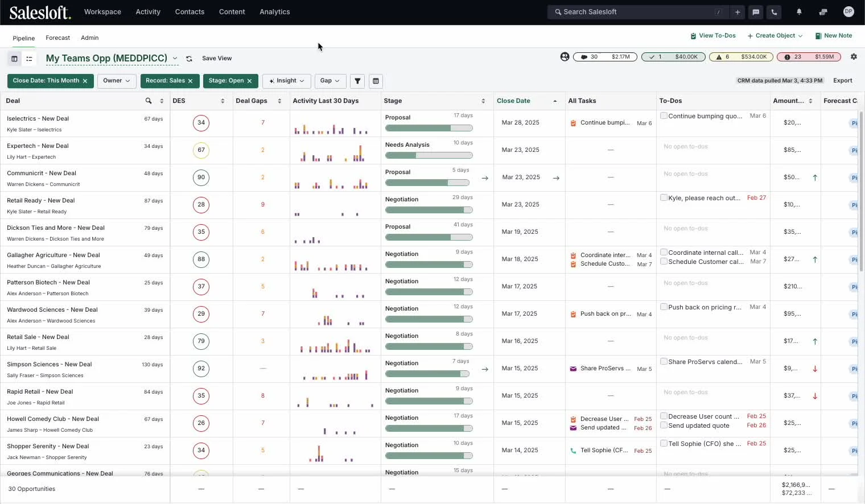Check the Send updated quote to-do
This screenshot has width=865, height=504.
[664, 425]
